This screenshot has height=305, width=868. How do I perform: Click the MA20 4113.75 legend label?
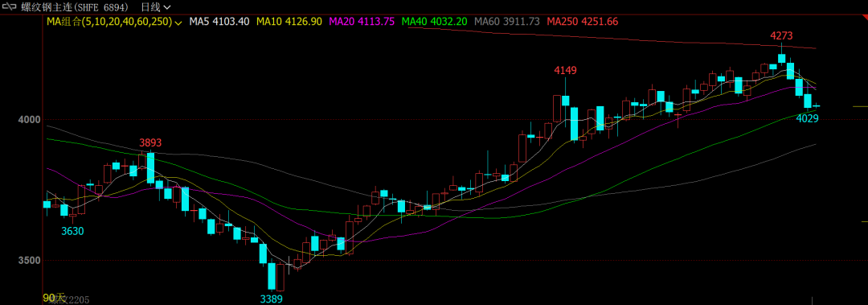tap(362, 22)
